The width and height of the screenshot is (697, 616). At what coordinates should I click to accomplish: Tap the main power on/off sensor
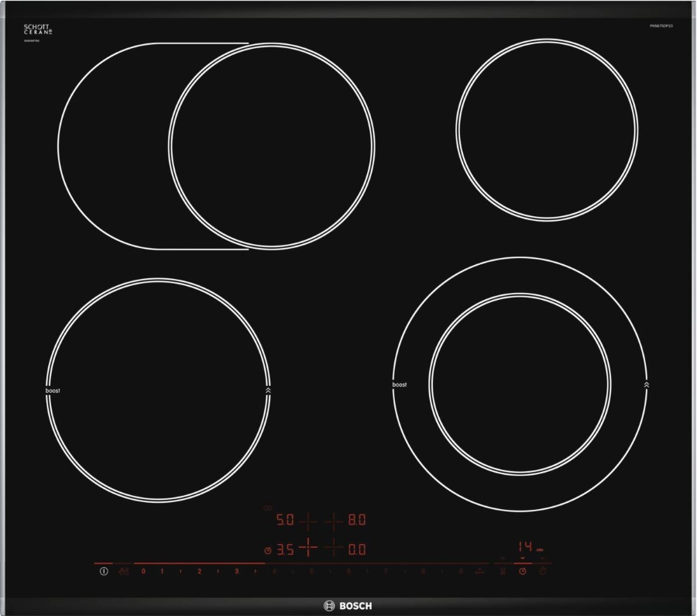(x=104, y=572)
